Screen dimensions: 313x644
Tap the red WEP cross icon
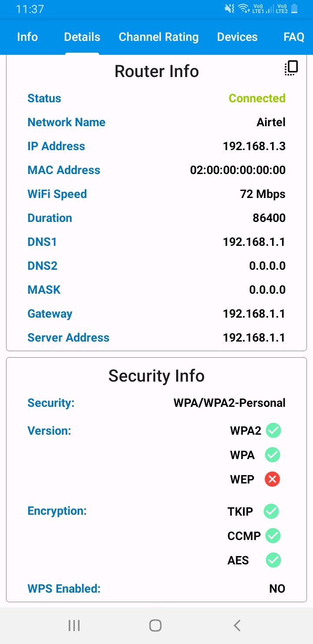(x=273, y=480)
